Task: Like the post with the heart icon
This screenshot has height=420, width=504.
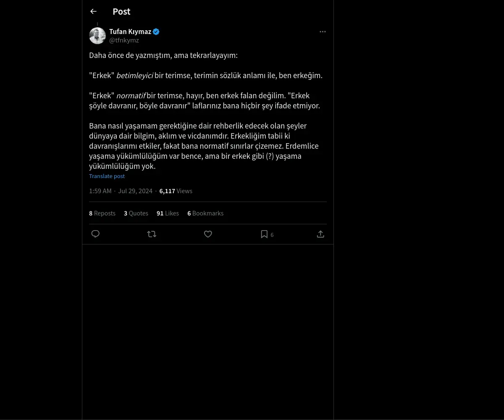Action: (208, 234)
